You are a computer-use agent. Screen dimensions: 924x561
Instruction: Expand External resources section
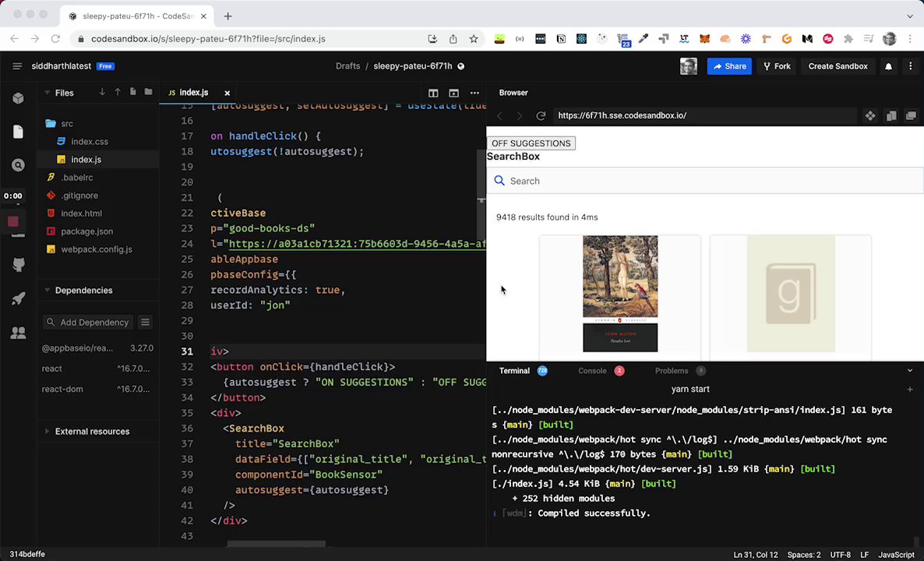pyautogui.click(x=48, y=432)
